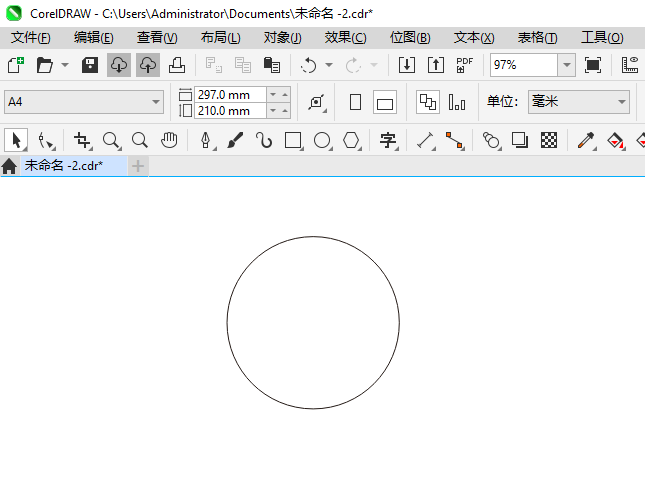
Task: Click the cloud download icon
Action: coord(119,65)
